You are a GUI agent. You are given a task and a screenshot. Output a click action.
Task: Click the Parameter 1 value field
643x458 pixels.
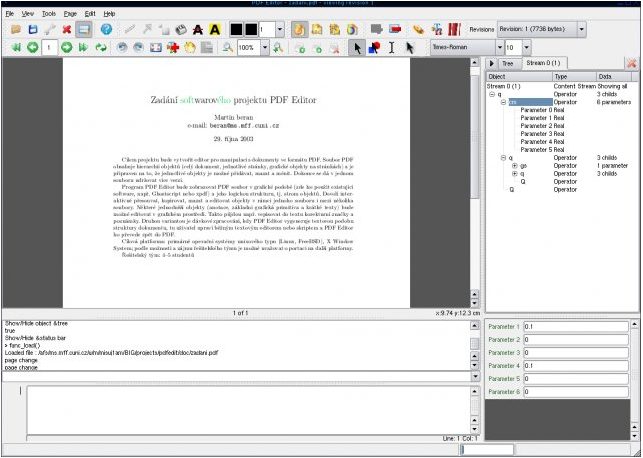(576, 327)
